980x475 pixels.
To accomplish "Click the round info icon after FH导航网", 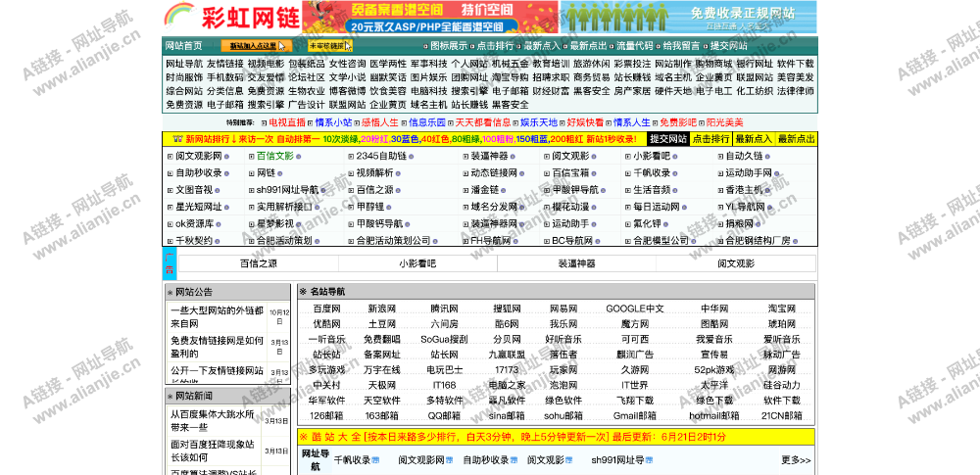I will (516, 241).
